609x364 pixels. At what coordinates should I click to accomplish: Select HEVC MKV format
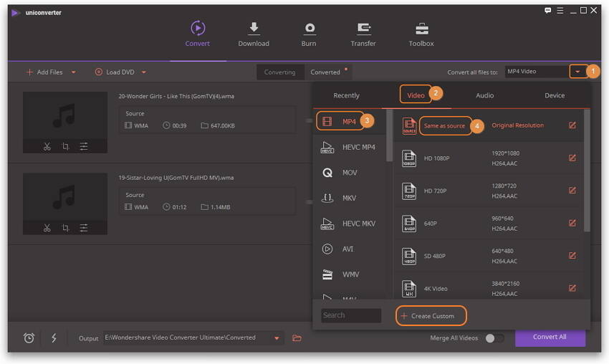(349, 224)
